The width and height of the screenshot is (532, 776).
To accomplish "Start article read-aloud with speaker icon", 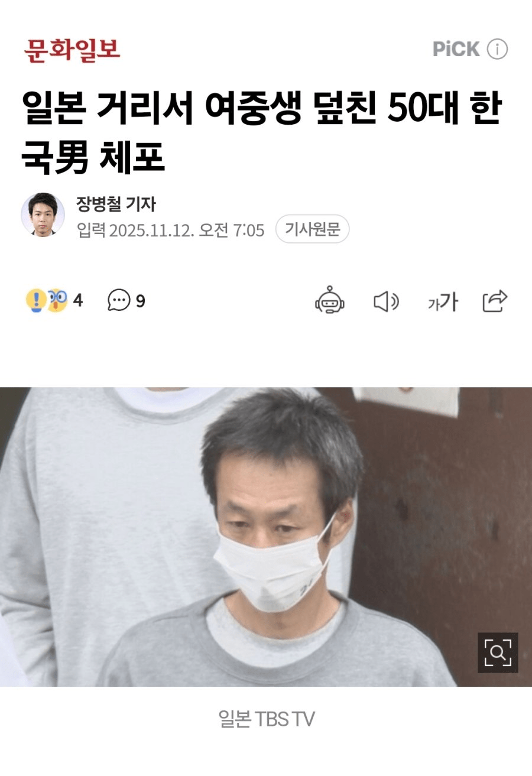I will point(387,301).
